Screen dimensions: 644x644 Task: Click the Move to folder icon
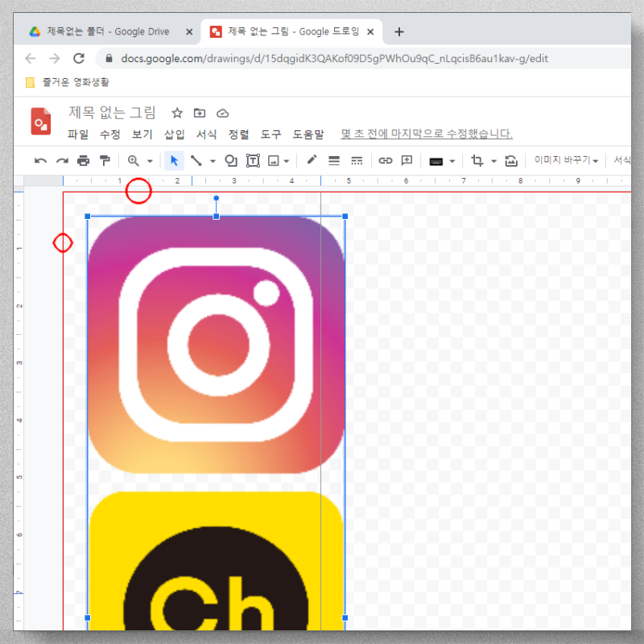tap(200, 113)
